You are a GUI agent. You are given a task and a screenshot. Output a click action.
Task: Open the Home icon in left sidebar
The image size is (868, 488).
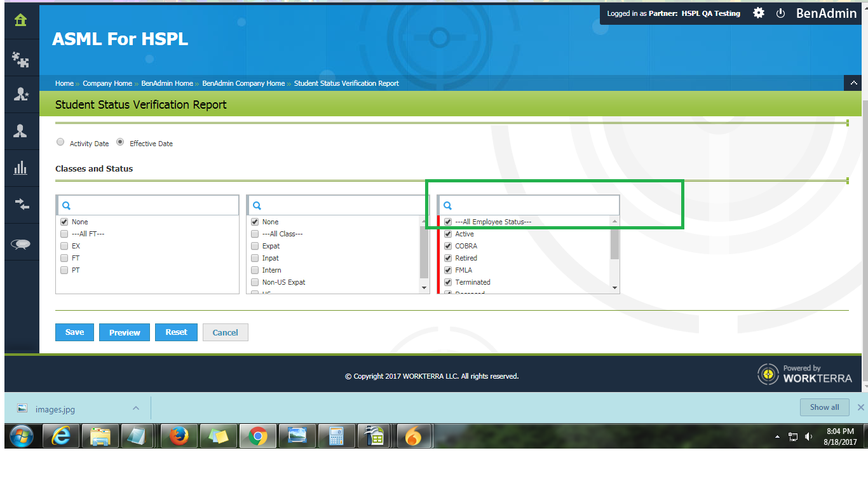pos(19,20)
